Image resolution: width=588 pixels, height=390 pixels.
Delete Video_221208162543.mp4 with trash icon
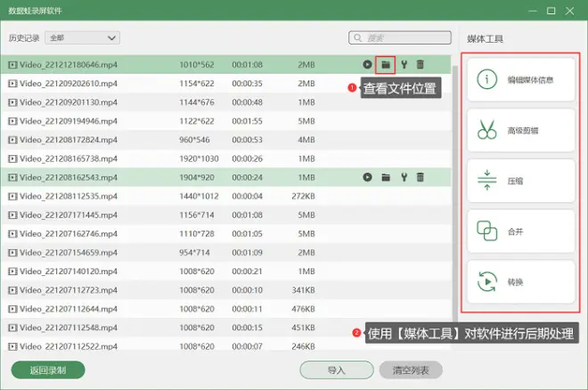pos(420,177)
